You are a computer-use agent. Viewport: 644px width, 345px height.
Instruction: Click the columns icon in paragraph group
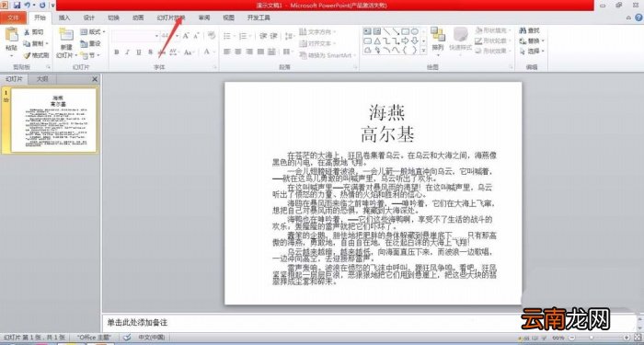pyautogui.click(x=287, y=52)
